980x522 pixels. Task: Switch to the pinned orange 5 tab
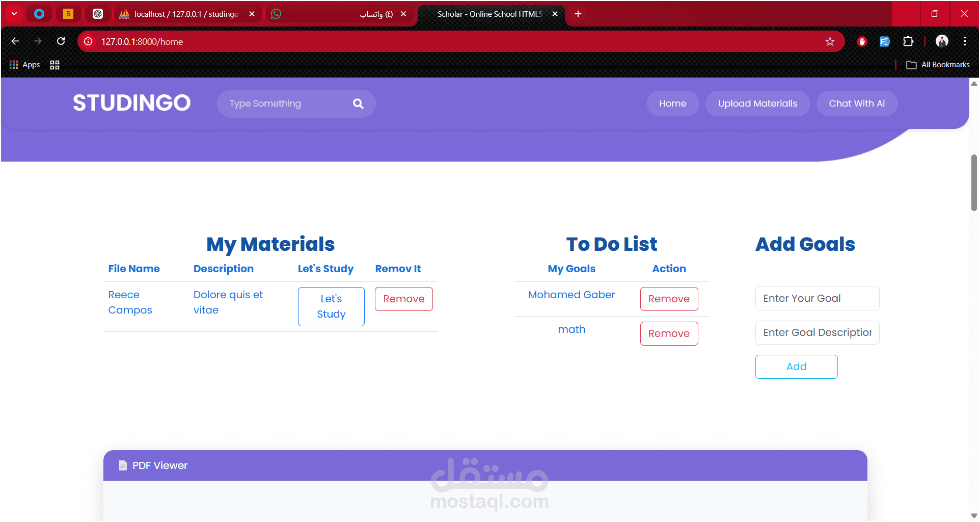click(68, 14)
